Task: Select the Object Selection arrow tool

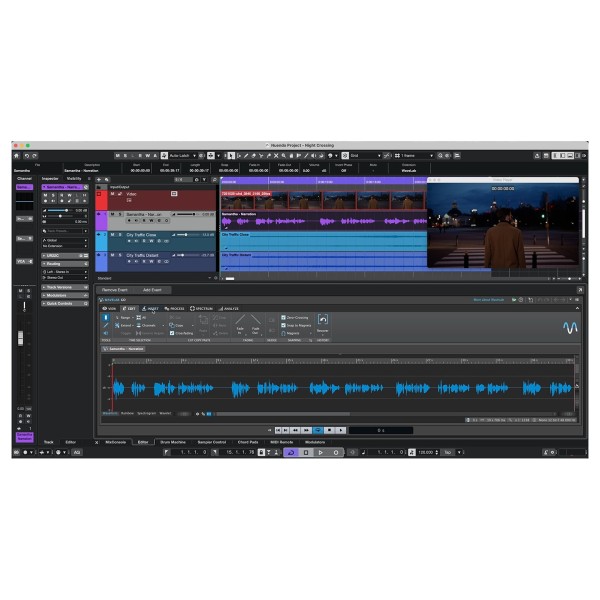Action: coord(231,156)
